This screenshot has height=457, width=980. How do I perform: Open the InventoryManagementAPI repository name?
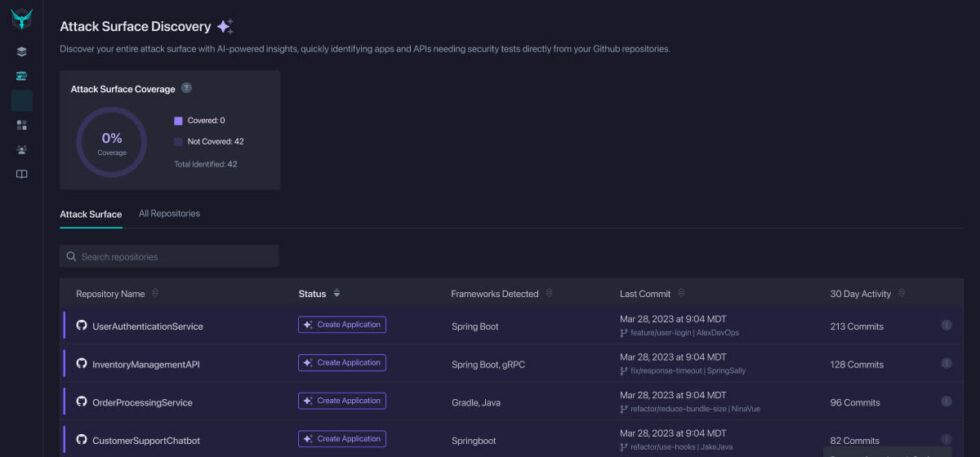(146, 364)
